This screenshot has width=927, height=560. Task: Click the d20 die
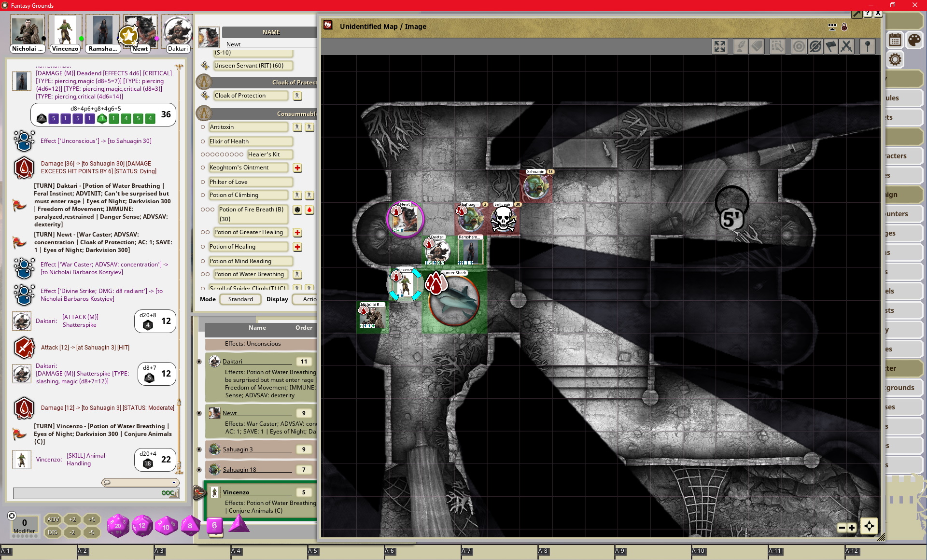tap(118, 525)
